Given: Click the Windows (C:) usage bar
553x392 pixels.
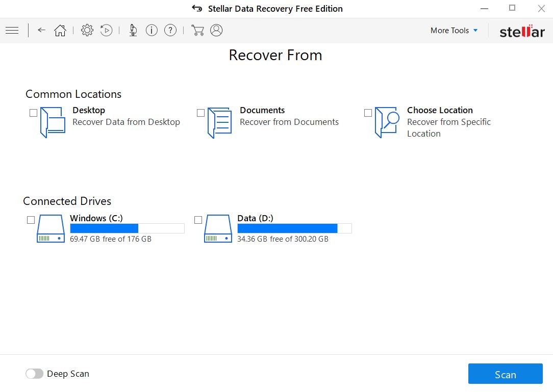Looking at the screenshot, I should (x=128, y=228).
